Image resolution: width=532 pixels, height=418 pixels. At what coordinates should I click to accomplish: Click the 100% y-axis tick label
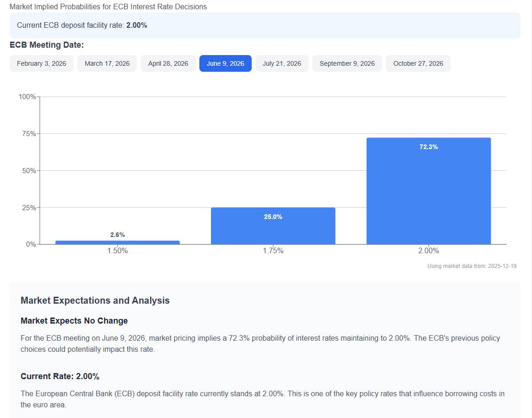pyautogui.click(x=27, y=97)
